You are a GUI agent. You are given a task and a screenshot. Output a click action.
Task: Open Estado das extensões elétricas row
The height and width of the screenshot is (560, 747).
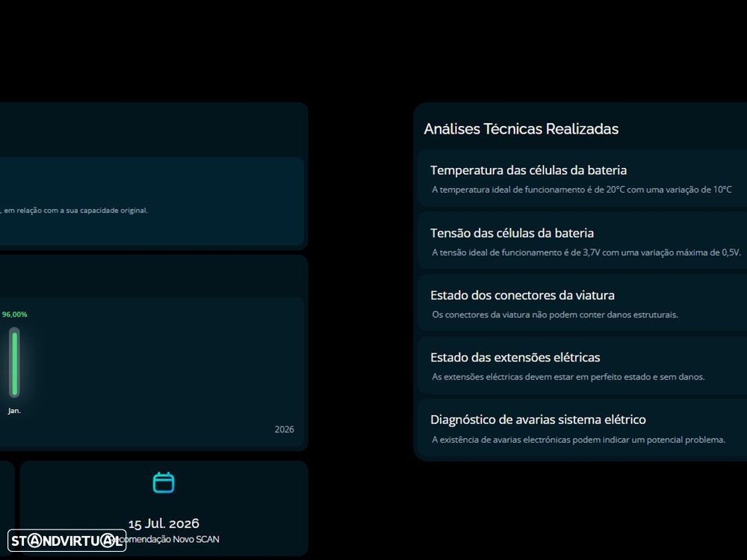click(583, 366)
